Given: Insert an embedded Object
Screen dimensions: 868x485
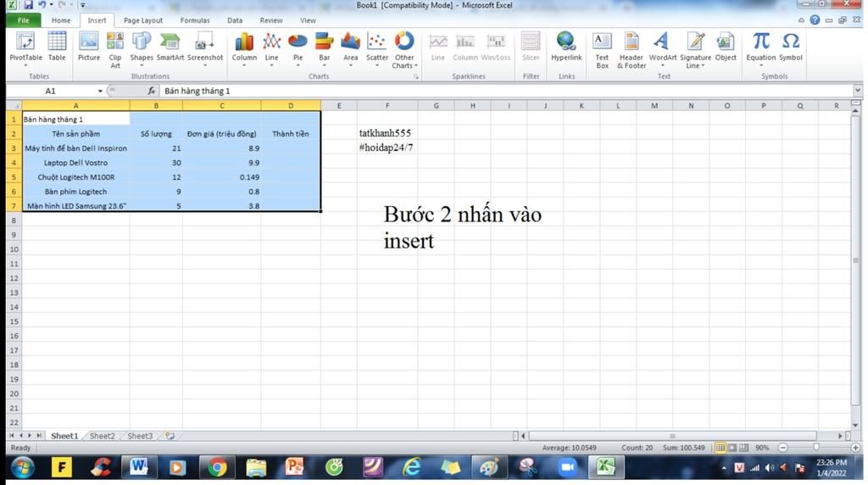Looking at the screenshot, I should click(x=726, y=47).
